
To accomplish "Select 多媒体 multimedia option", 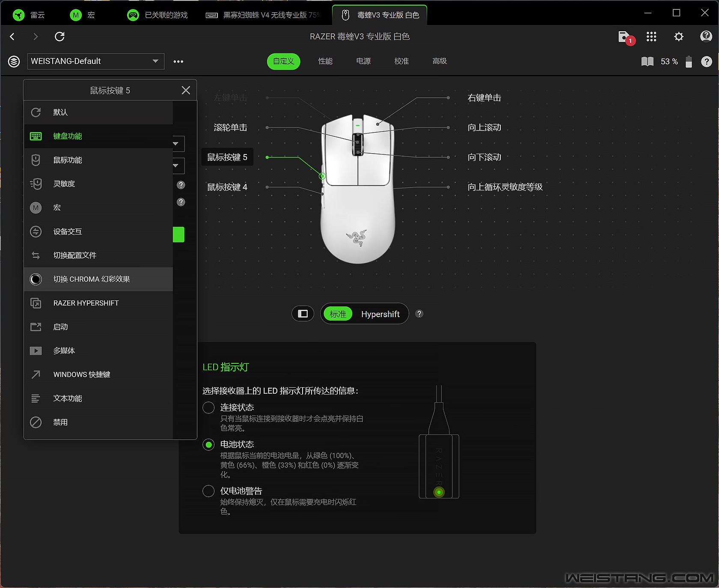I will click(98, 351).
